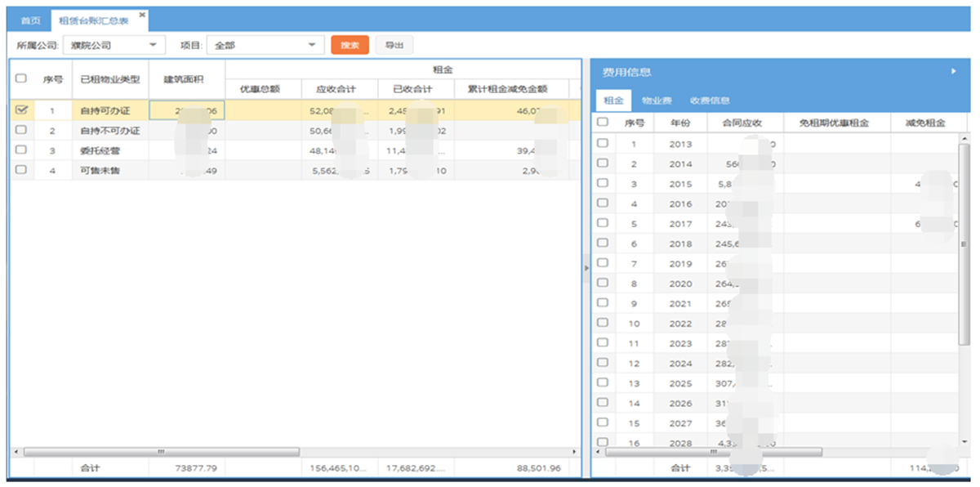This screenshot has height=487, width=980.
Task: Check the 2014 year row checkbox
Action: pyautogui.click(x=603, y=163)
